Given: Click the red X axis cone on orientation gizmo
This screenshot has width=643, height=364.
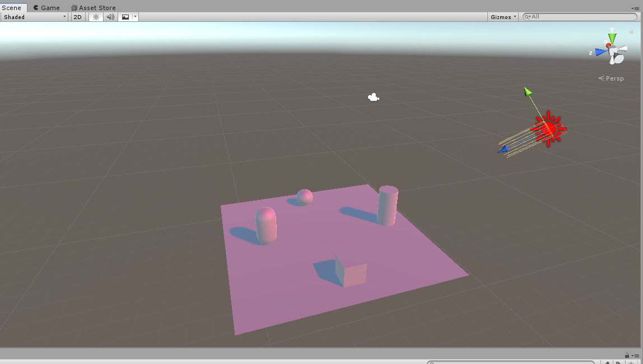Looking at the screenshot, I should [x=608, y=45].
